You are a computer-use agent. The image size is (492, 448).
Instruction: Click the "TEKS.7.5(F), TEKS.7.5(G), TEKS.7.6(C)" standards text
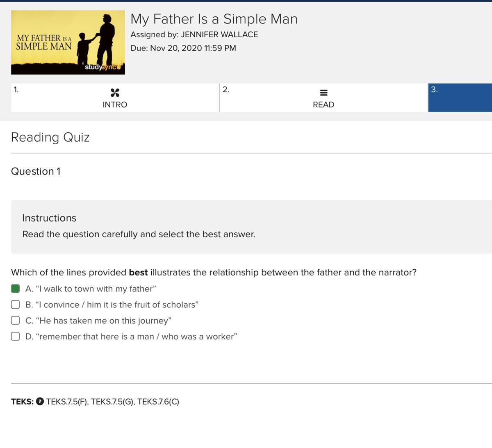pos(113,402)
